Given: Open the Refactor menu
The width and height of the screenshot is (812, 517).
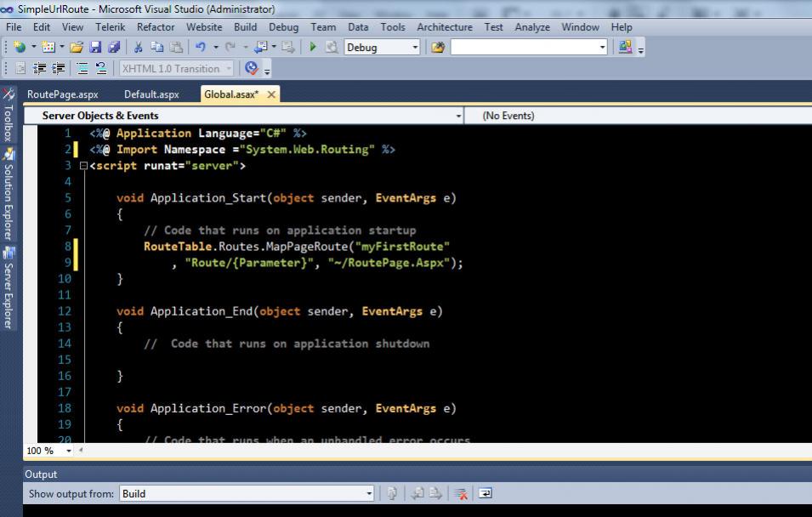Looking at the screenshot, I should [x=156, y=27].
